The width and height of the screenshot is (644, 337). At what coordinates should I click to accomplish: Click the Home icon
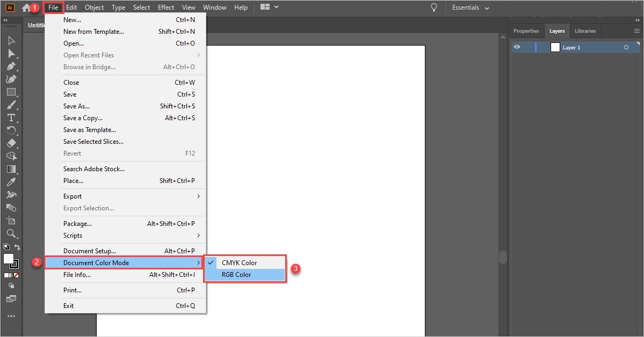pyautogui.click(x=26, y=8)
